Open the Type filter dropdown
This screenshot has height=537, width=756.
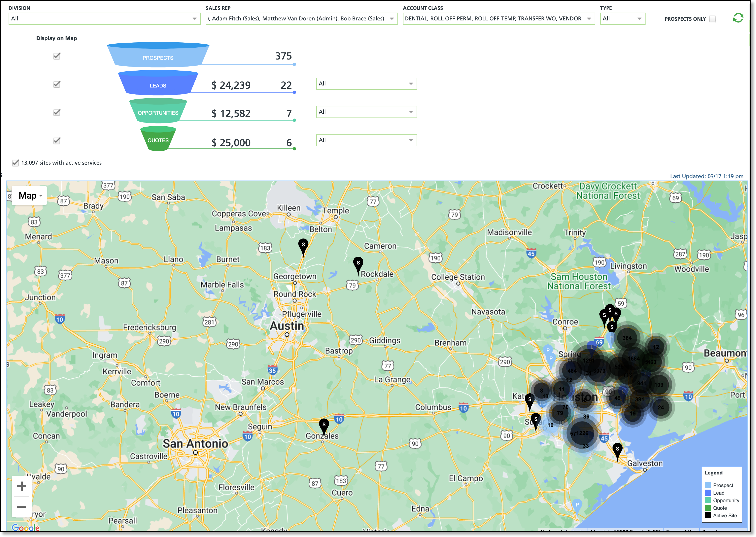(x=622, y=18)
